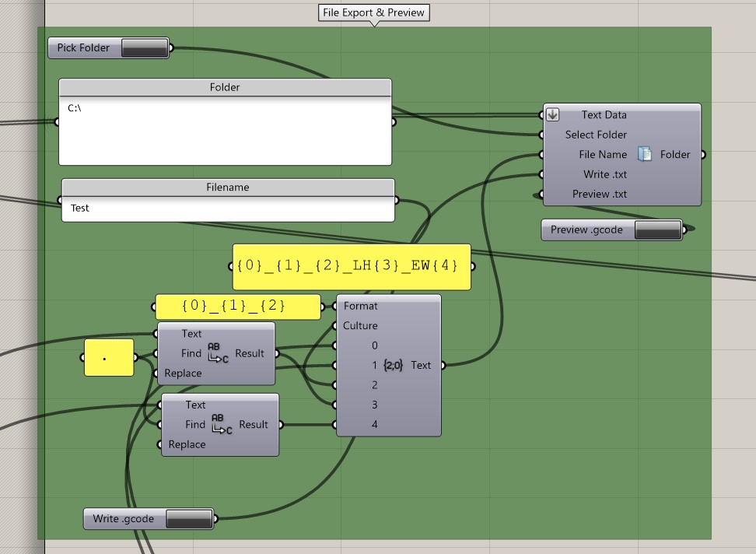Click the upper Replace Text component icon
The width and height of the screenshot is (756, 554).
tap(218, 353)
